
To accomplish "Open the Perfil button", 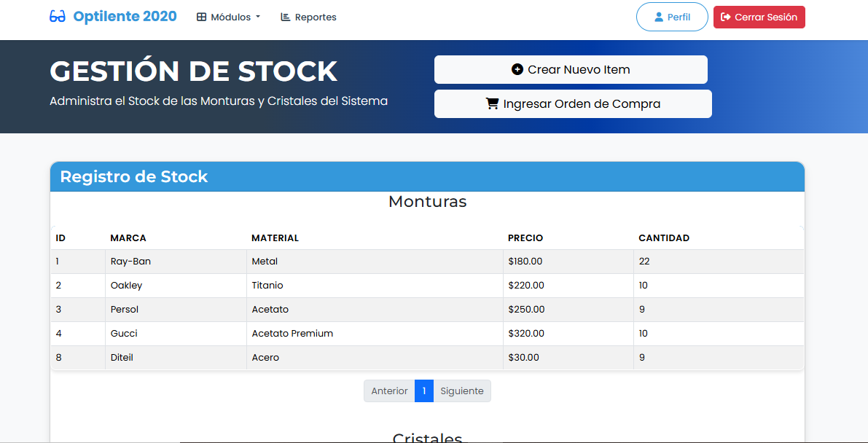I will tap(672, 17).
